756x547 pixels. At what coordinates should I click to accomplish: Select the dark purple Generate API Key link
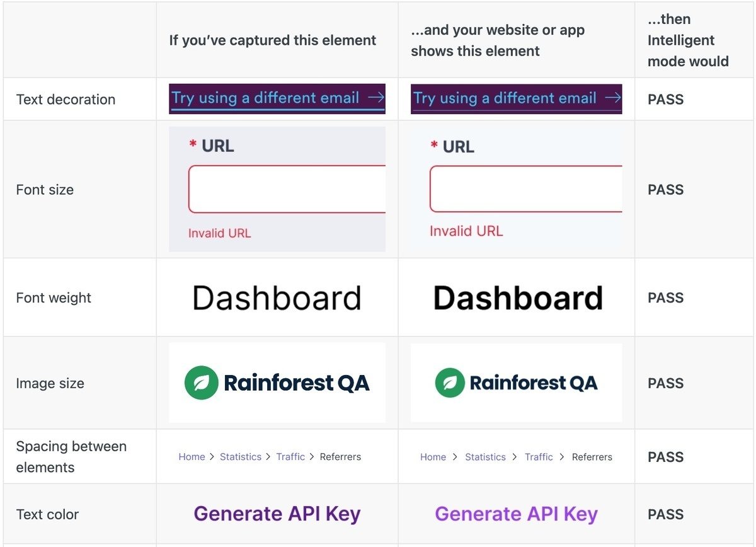coord(277,514)
